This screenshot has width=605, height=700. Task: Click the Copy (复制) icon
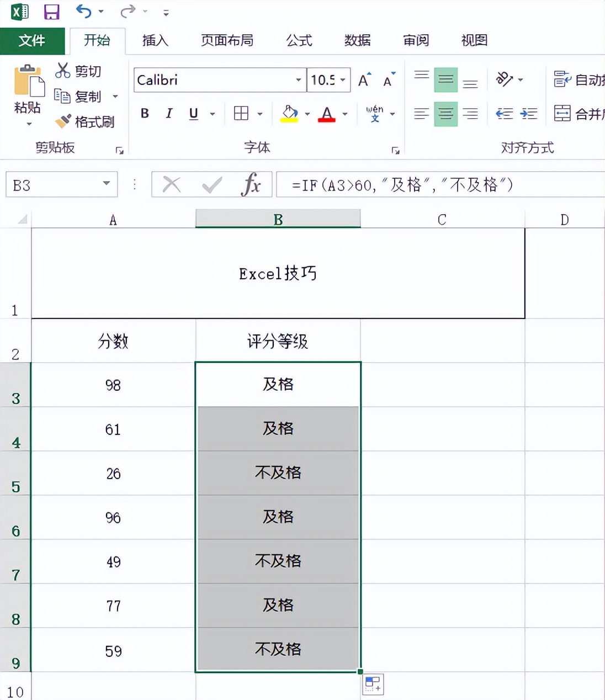(x=62, y=97)
